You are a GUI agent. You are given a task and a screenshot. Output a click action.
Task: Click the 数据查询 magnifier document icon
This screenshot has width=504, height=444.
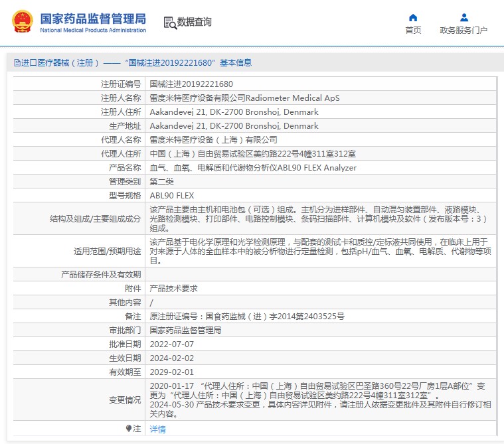170,23
